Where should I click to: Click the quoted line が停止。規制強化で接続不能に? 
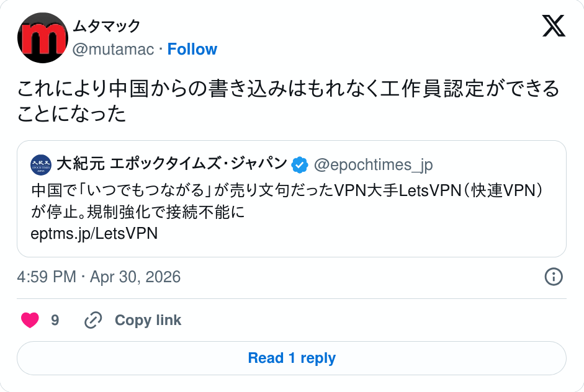point(138,212)
